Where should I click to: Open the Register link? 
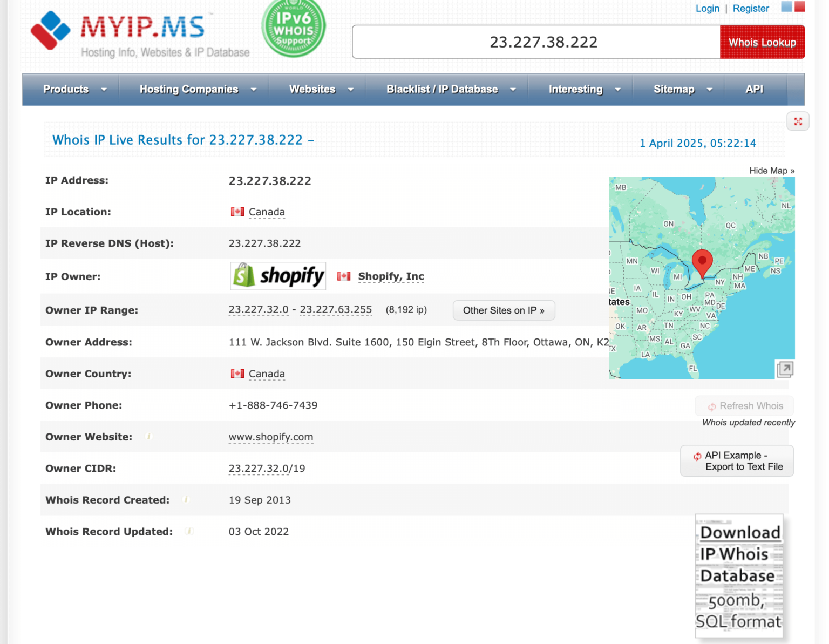click(751, 8)
